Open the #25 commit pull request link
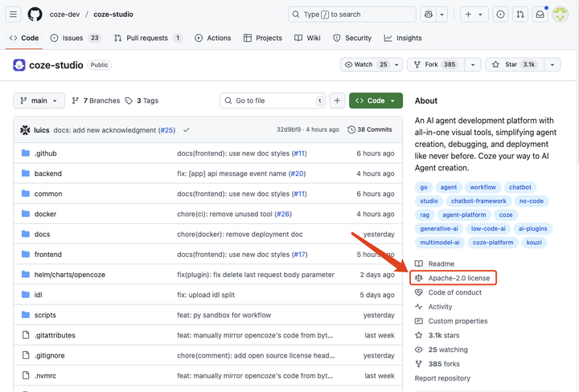Viewport: 579px width, 392px height. point(167,130)
